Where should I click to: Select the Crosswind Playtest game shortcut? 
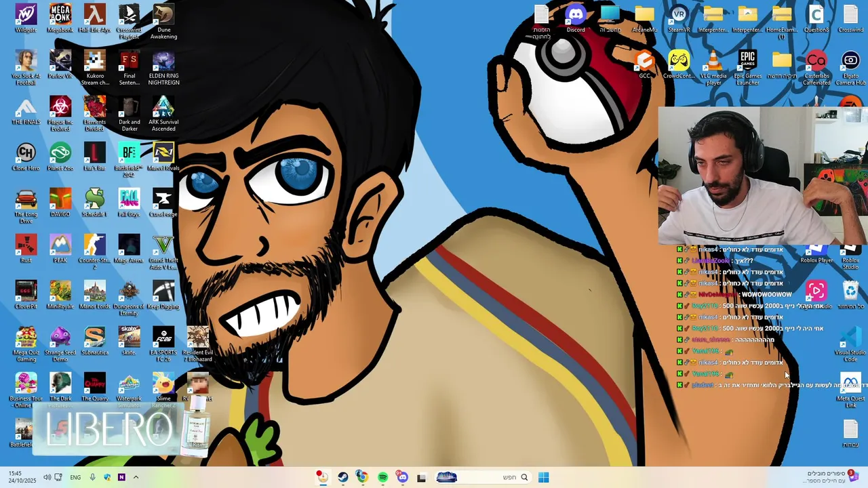[x=129, y=22]
